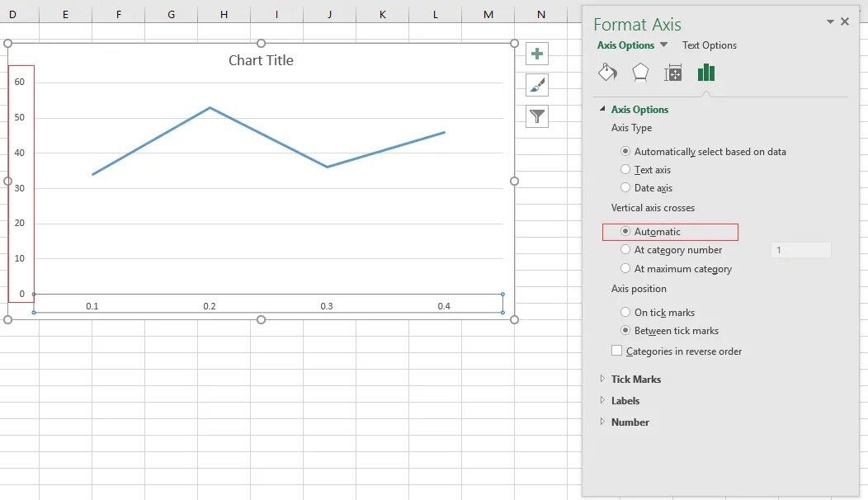The width and height of the screenshot is (868, 500).
Task: Choose On tick marks axis position
Action: coord(657,312)
